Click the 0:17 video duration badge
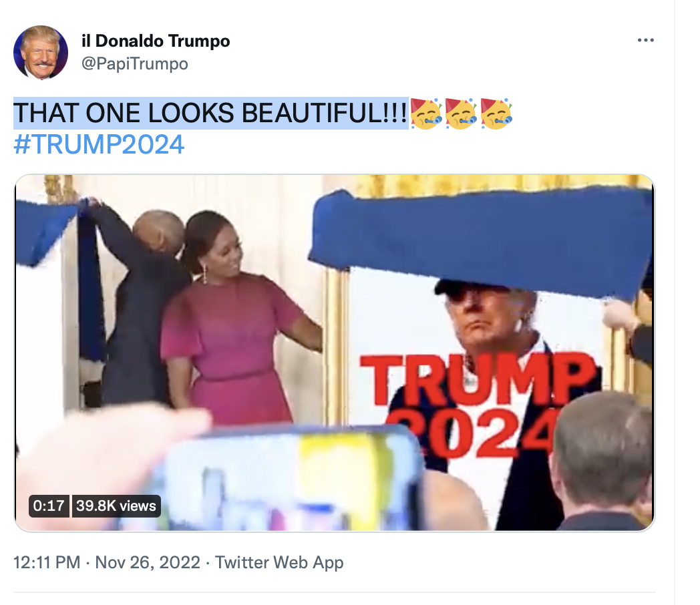This screenshot has width=700, height=605. 49,506
